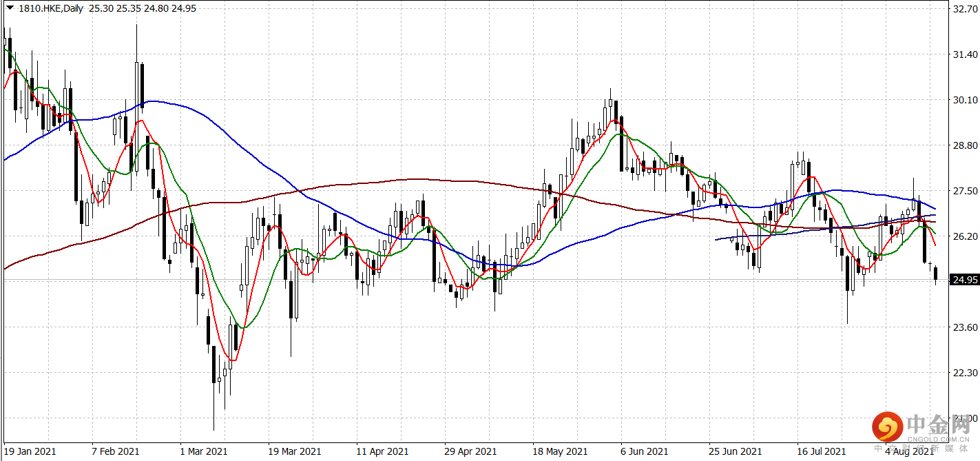Click the 18 May 2021 date label

pyautogui.click(x=560, y=451)
